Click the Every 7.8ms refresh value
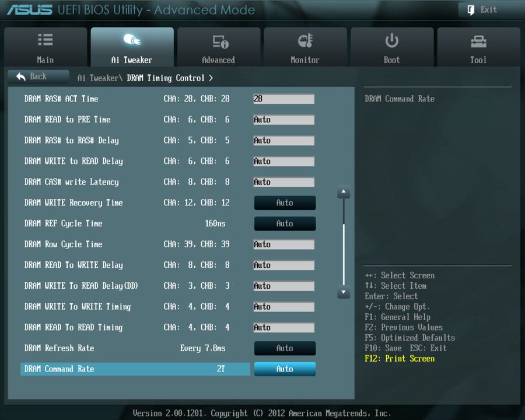 [x=202, y=348]
